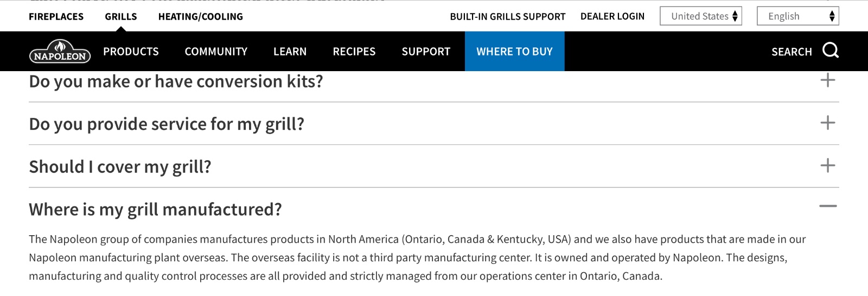Open the Support menu item
The height and width of the screenshot is (296, 868).
(426, 52)
